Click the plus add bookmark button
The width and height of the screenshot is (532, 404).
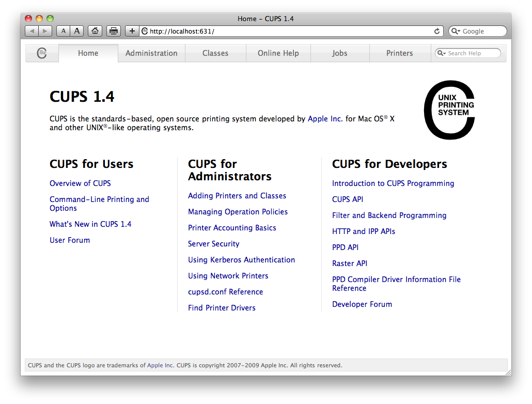(x=132, y=31)
